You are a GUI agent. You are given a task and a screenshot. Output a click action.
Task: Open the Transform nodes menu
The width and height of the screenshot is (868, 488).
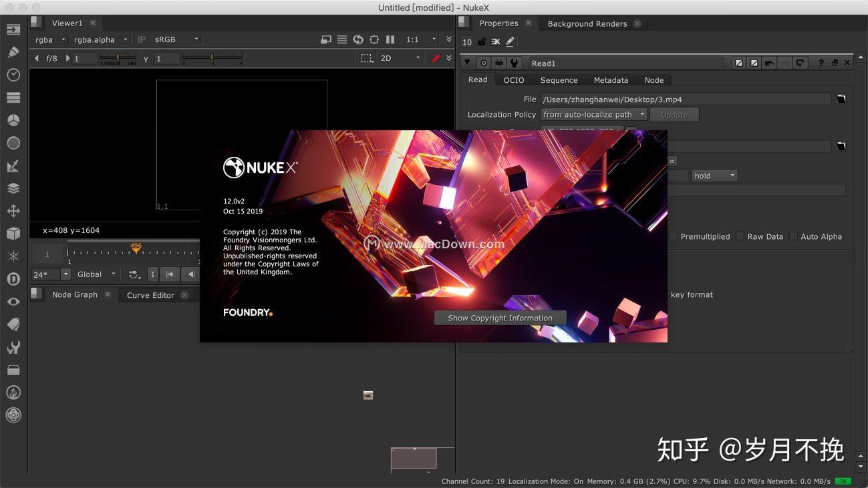point(13,211)
